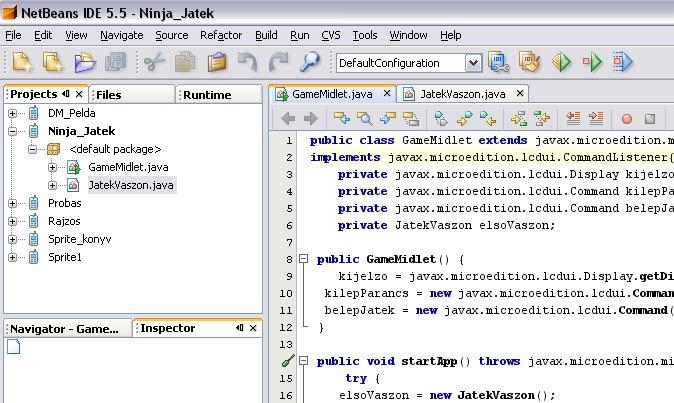Expand the Probas project node
674x403 pixels.
pos(12,204)
